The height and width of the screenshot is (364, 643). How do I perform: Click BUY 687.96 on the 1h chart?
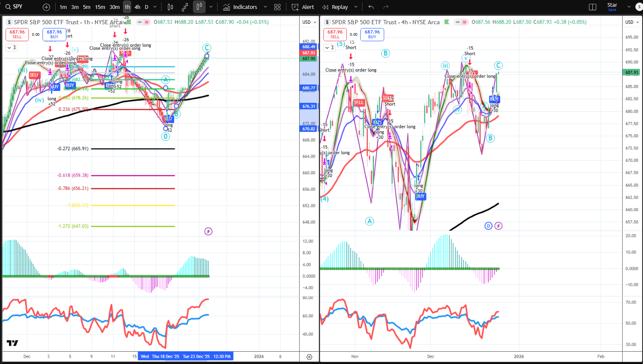point(54,34)
